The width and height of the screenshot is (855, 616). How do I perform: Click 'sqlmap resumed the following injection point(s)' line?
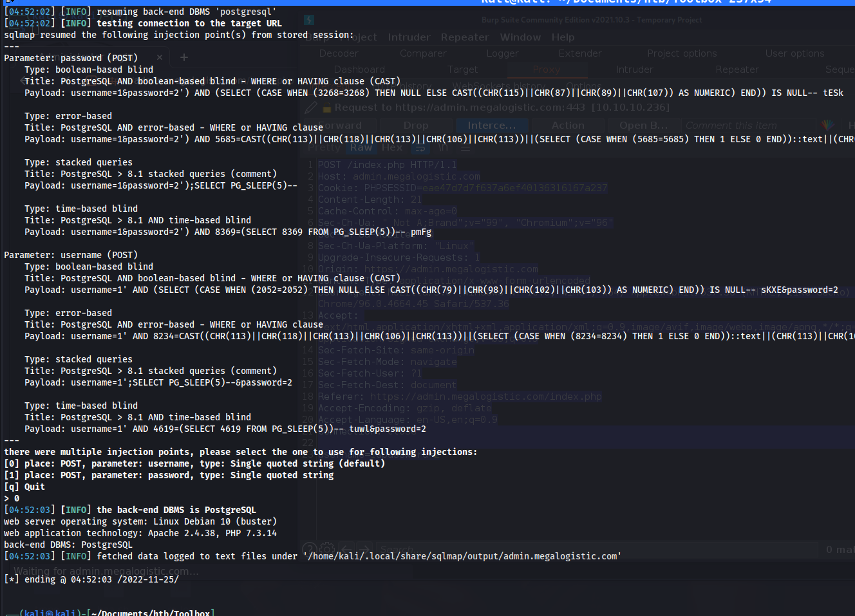coord(179,35)
